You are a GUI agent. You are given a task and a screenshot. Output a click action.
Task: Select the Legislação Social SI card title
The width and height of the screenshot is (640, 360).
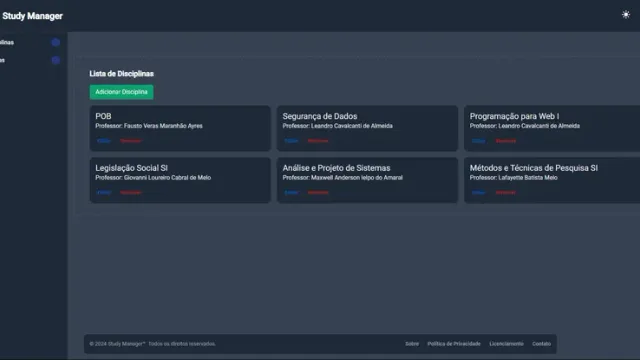click(131, 168)
